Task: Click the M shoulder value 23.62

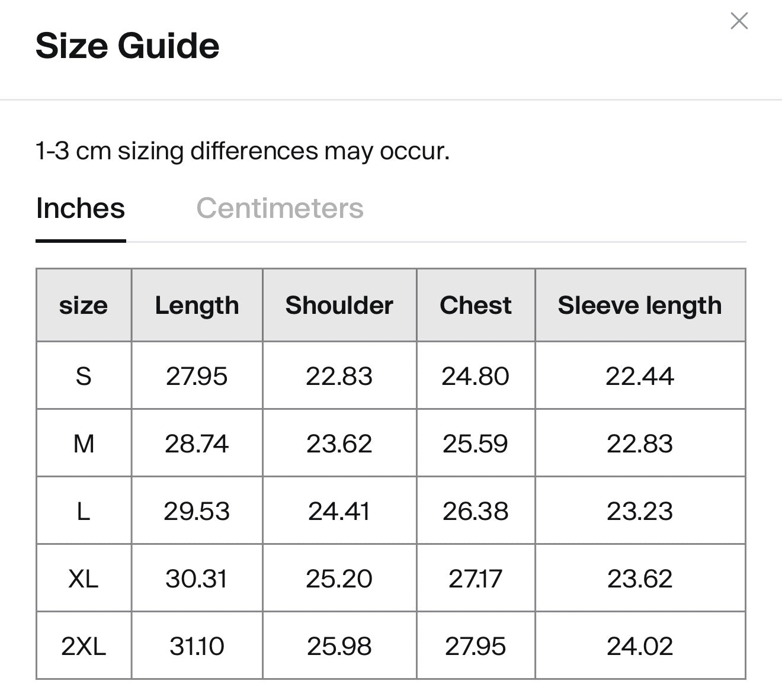Action: click(x=339, y=444)
